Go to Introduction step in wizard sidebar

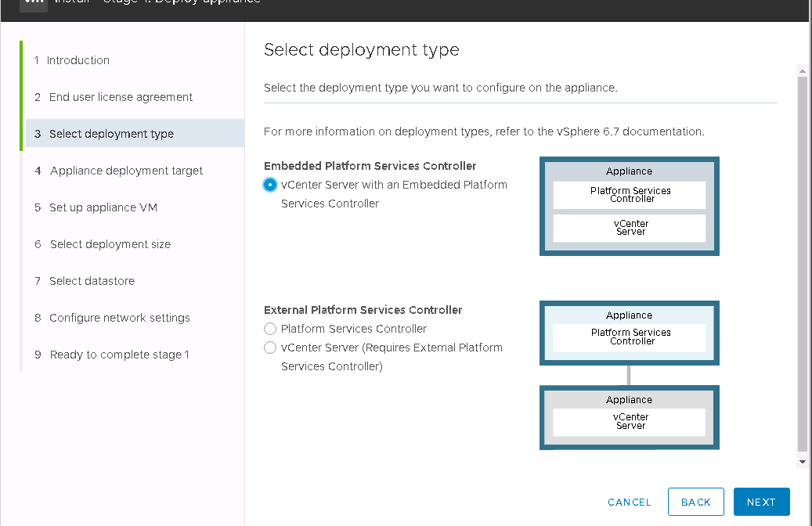tap(78, 60)
